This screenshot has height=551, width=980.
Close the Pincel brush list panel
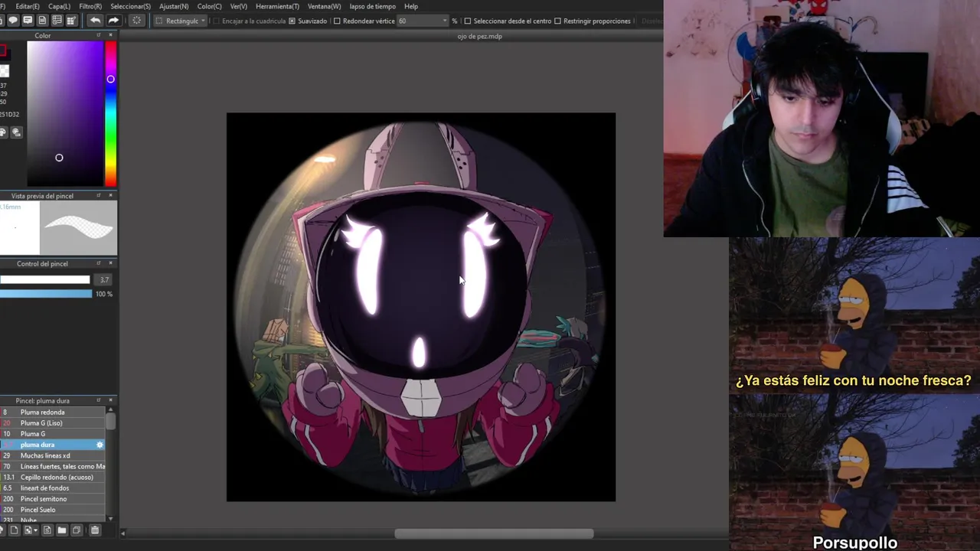[x=110, y=400]
